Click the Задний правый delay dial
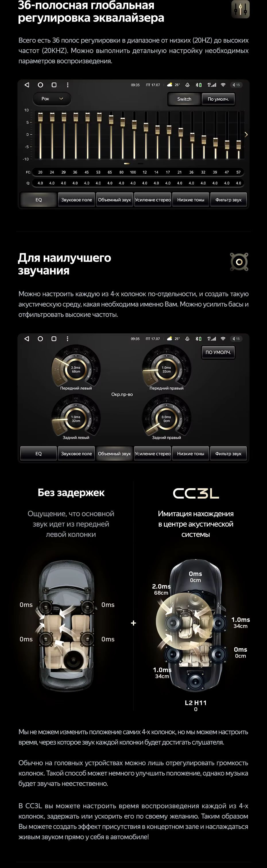 pyautogui.click(x=167, y=417)
